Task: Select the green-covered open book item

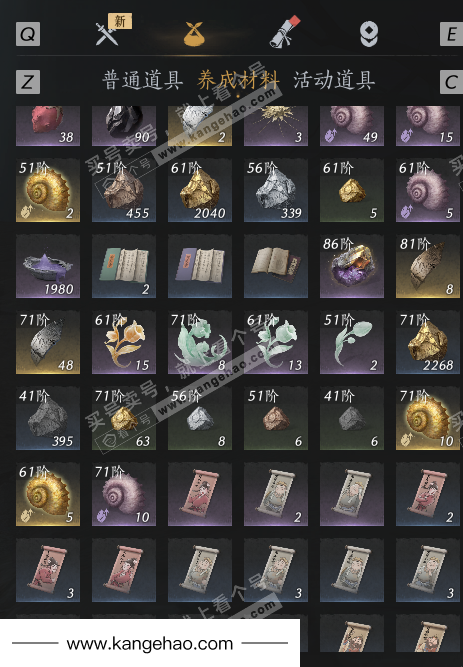Action: (124, 266)
